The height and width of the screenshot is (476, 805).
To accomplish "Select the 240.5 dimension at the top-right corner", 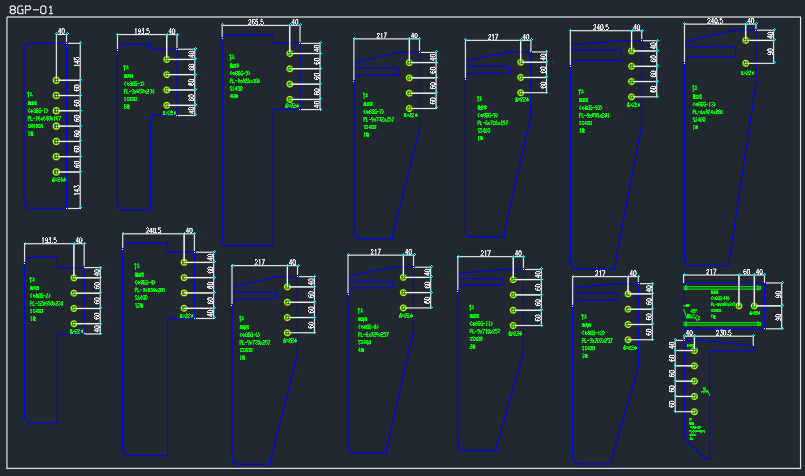I will [x=714, y=20].
